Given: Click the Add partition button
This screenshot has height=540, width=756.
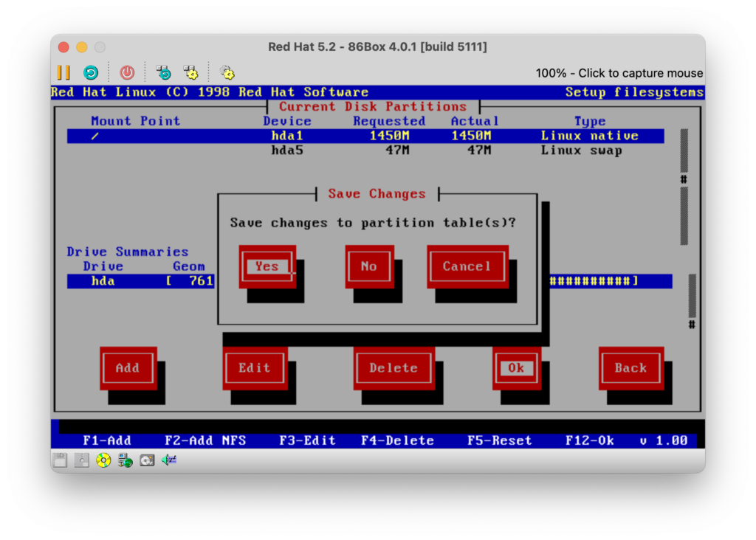Looking at the screenshot, I should [x=128, y=368].
